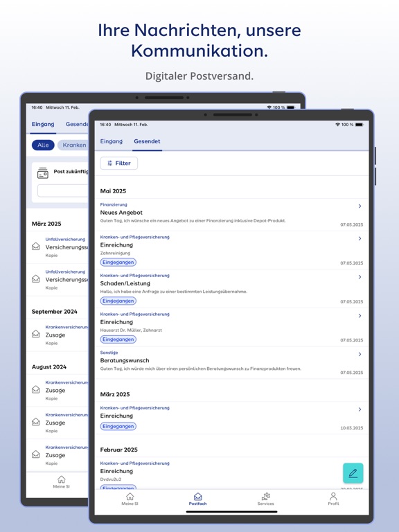Switch to Gesendet tab in back tablet

click(77, 124)
